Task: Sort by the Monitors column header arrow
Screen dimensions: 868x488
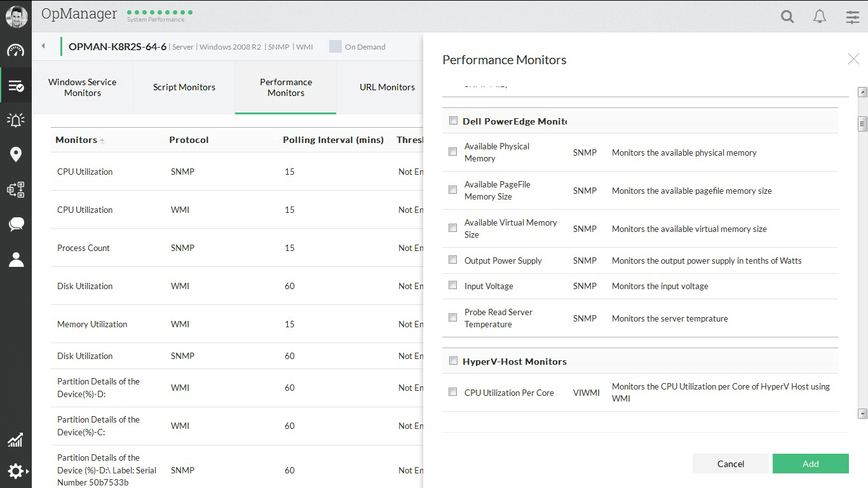Action: click(102, 141)
